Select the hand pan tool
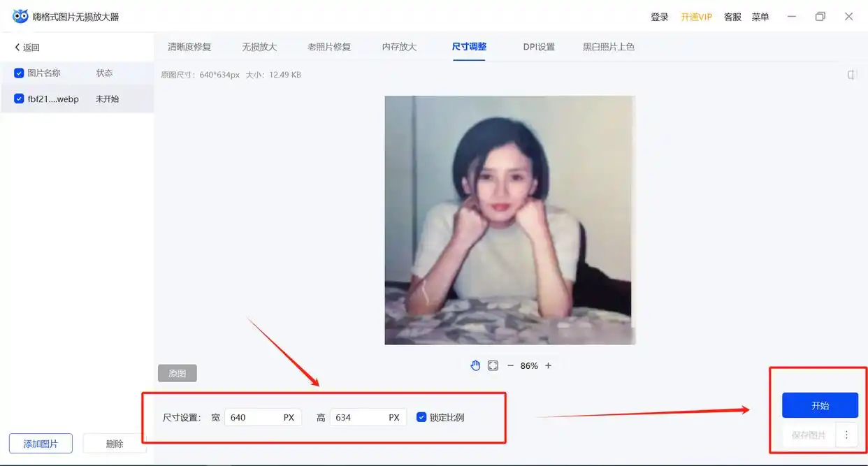 tap(475, 365)
